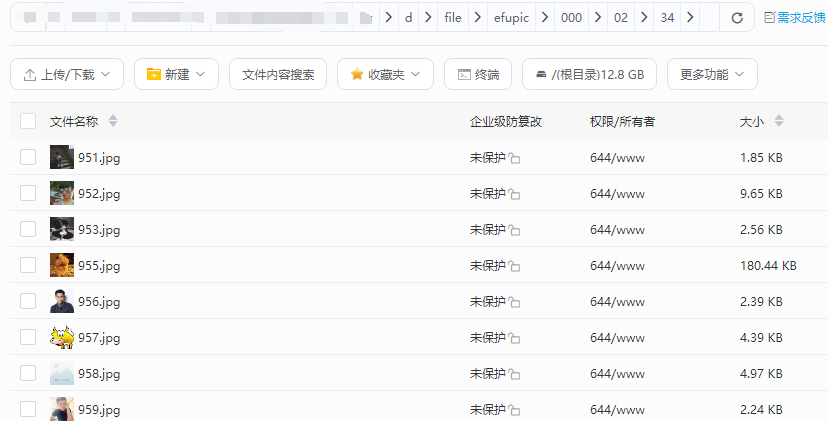Sort files using the 文件名称 sort arrows
828x421 pixels.
click(x=113, y=121)
